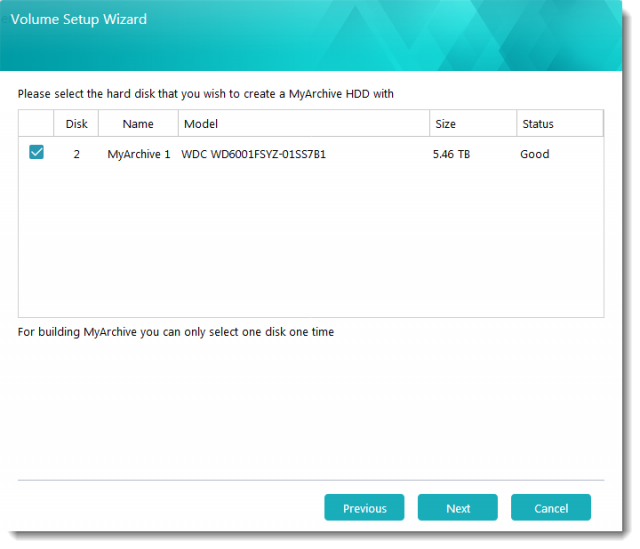The image size is (640, 549).
Task: Click the 5.46 TB size value
Action: pos(451,154)
